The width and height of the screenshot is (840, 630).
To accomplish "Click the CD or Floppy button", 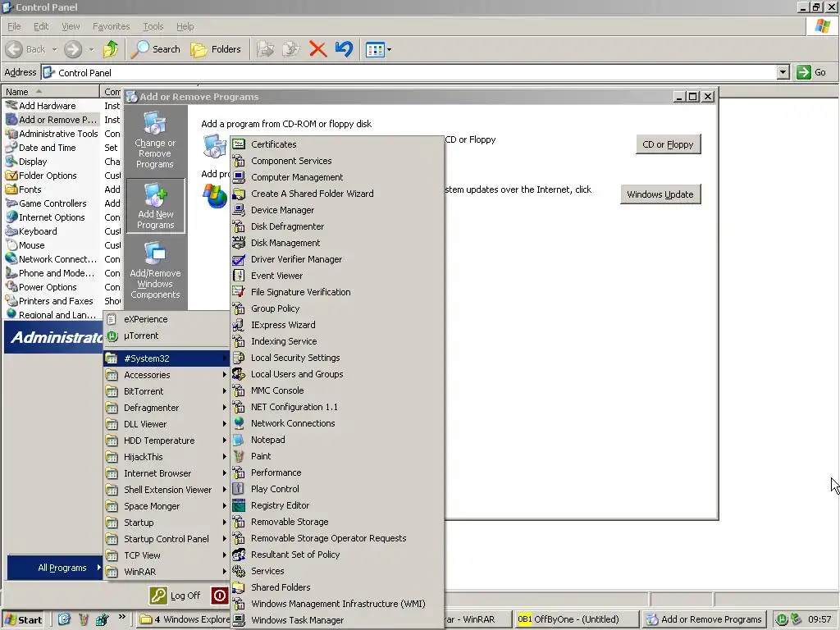I will (668, 144).
